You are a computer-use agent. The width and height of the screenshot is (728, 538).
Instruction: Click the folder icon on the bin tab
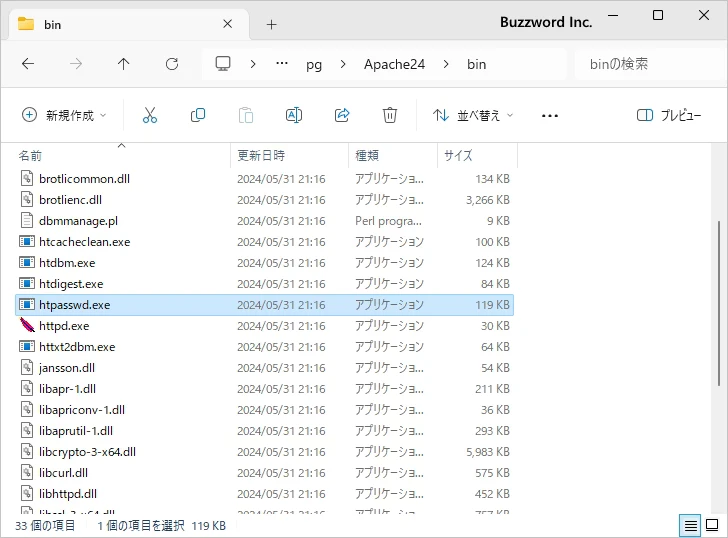click(x=26, y=24)
